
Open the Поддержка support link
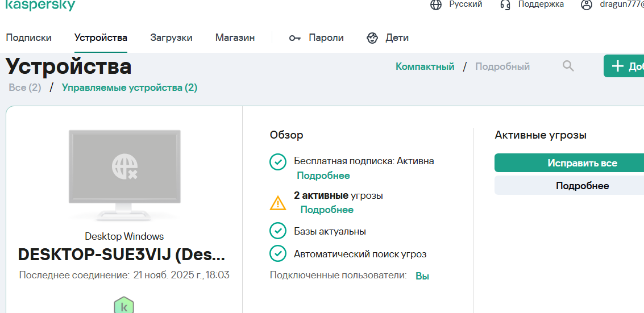click(x=541, y=5)
